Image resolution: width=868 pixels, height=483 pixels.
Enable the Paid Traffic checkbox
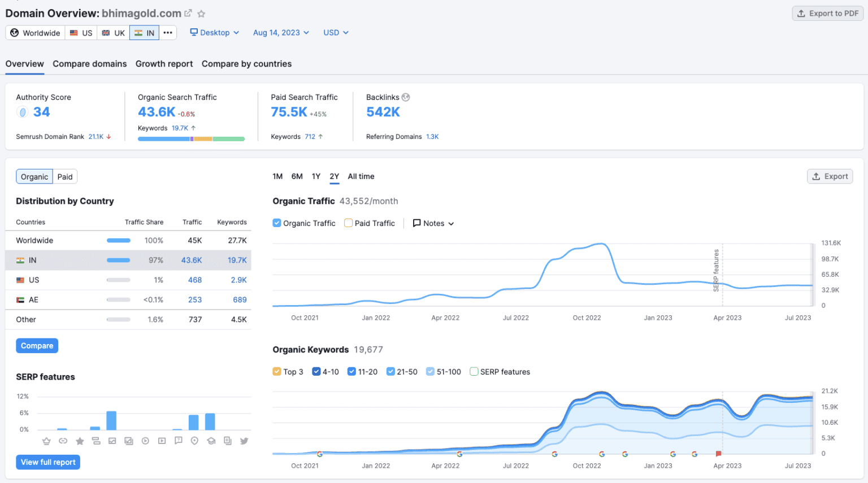pos(349,223)
